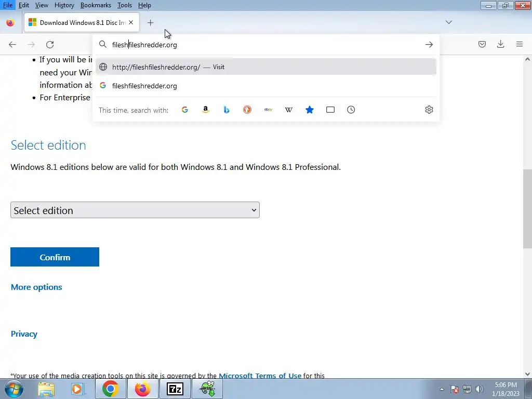The image size is (532, 399).
Task: Open the File menu
Action: pyautogui.click(x=8, y=5)
